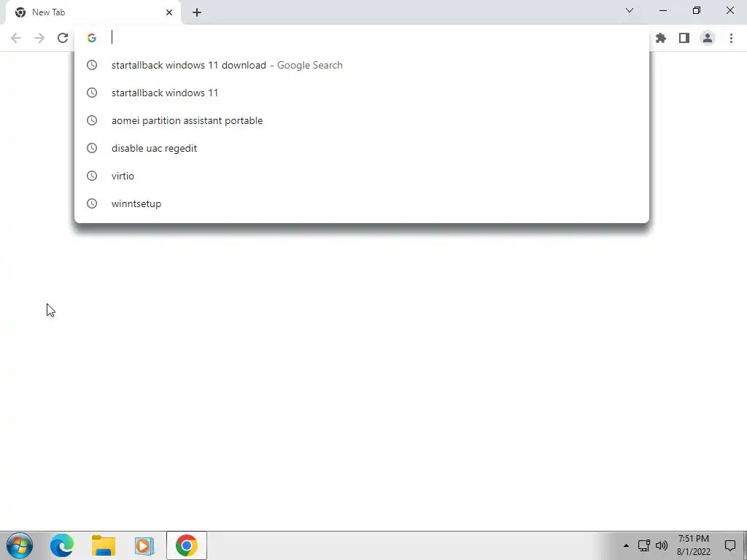Open the volume speaker tray icon
Viewport: 747px width, 560px height.
(662, 545)
